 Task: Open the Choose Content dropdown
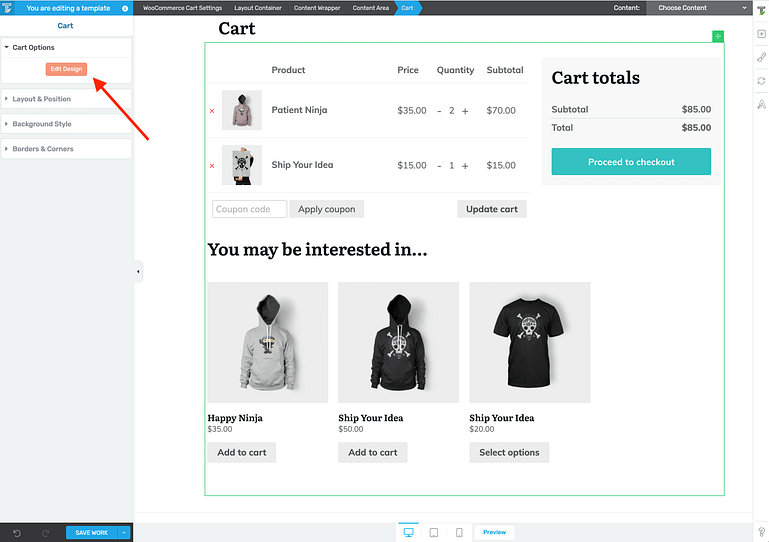point(699,8)
